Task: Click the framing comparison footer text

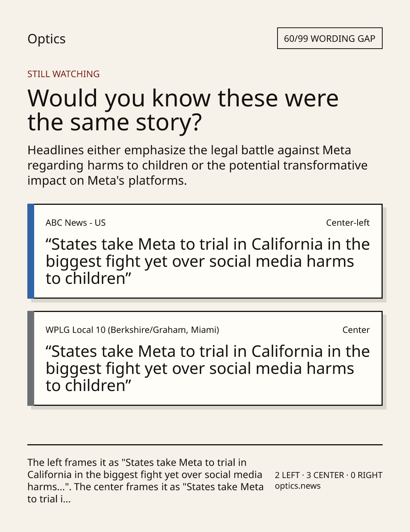Action: (x=145, y=481)
